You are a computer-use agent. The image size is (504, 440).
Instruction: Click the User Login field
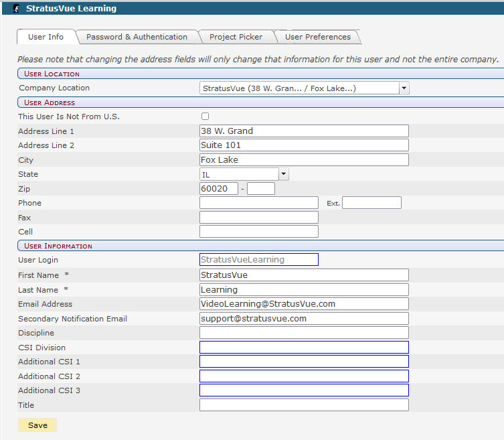tap(259, 260)
